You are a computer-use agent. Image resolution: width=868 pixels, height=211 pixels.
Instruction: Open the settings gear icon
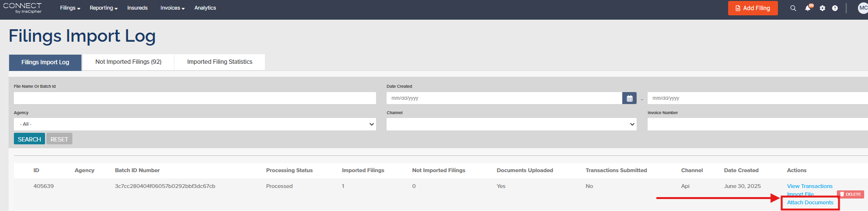pyautogui.click(x=822, y=8)
